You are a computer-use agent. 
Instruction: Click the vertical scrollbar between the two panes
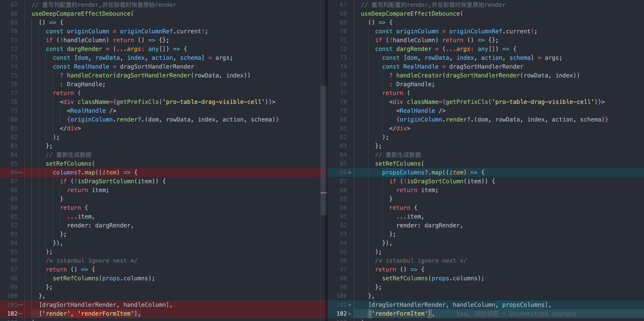324,150
